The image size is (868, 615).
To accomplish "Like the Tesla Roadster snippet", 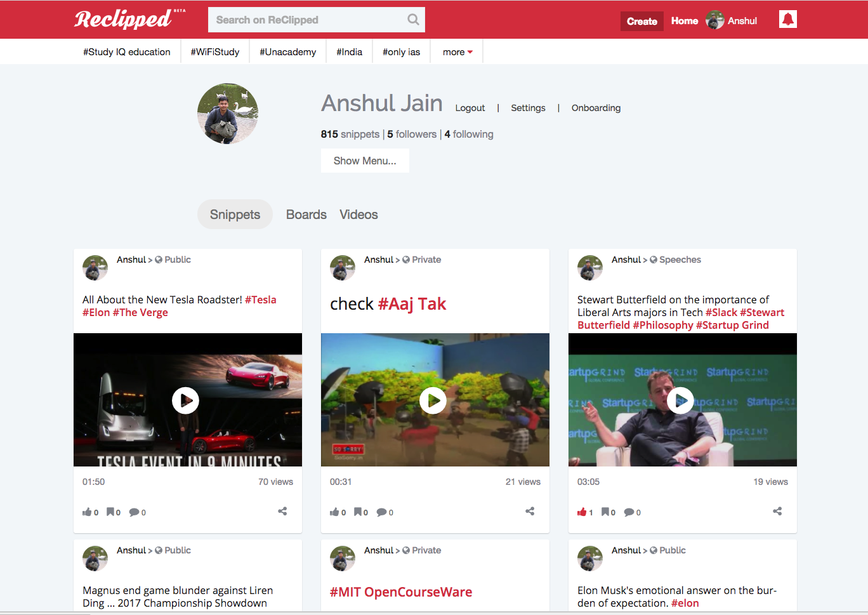I will [x=87, y=512].
